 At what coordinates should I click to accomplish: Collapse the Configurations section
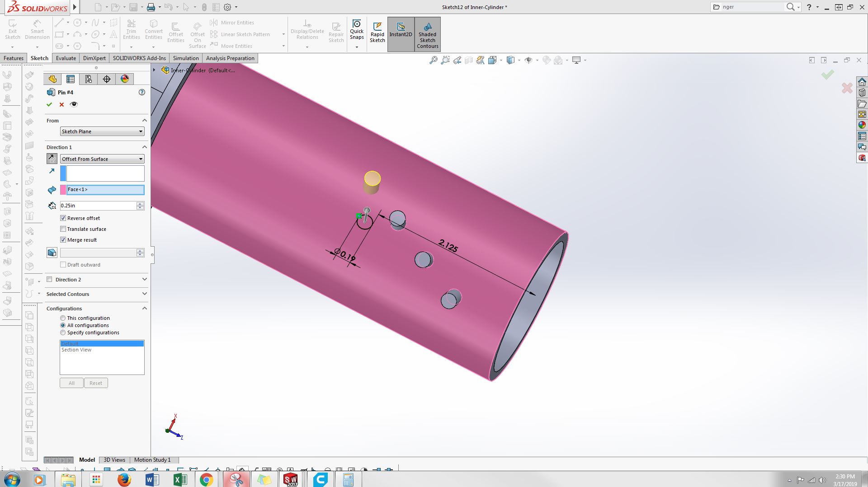pos(145,308)
